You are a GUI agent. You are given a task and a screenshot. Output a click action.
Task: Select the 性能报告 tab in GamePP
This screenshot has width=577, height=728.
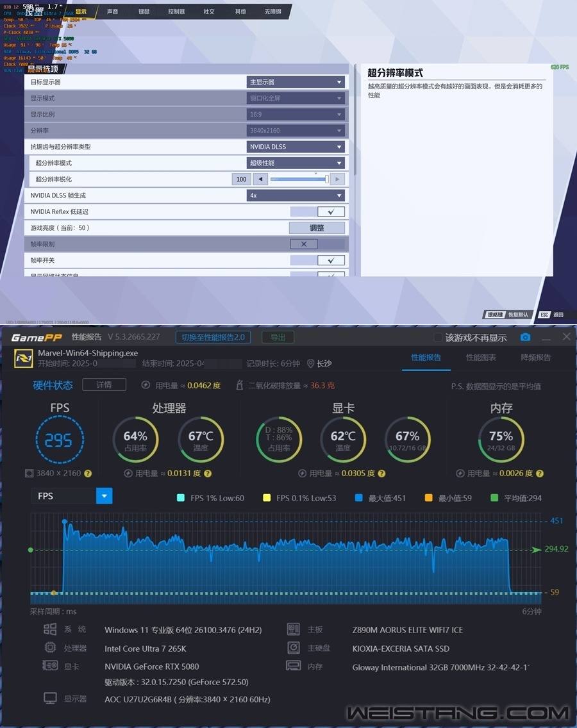pyautogui.click(x=426, y=358)
